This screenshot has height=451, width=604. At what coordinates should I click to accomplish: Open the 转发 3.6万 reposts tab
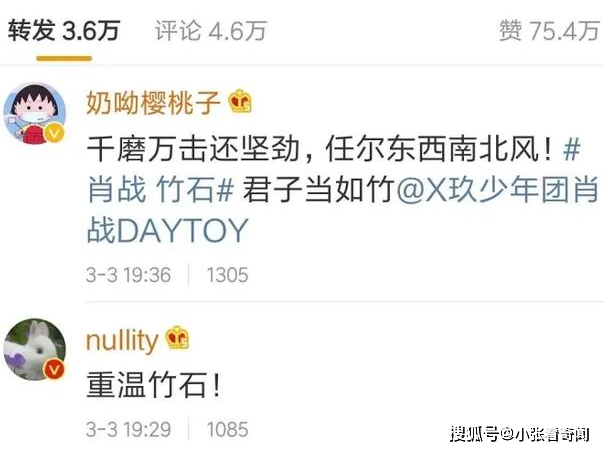click(x=64, y=30)
